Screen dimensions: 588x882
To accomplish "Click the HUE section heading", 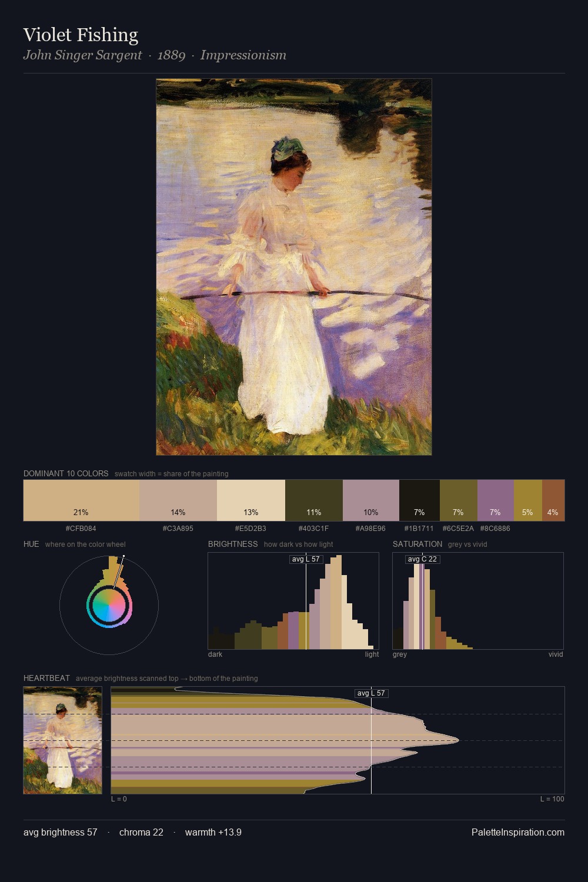I will (31, 544).
